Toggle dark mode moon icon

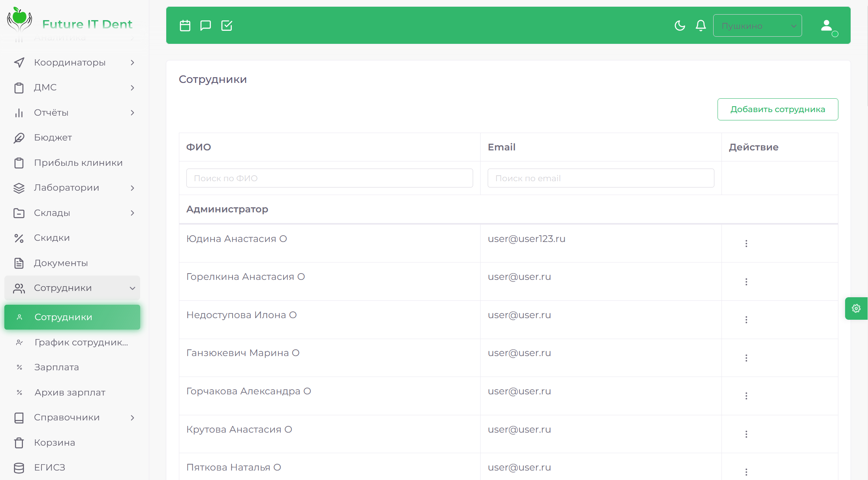[x=680, y=26]
